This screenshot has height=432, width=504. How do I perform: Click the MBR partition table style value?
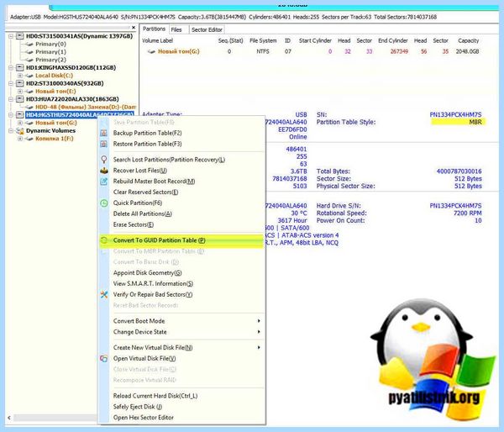(475, 122)
